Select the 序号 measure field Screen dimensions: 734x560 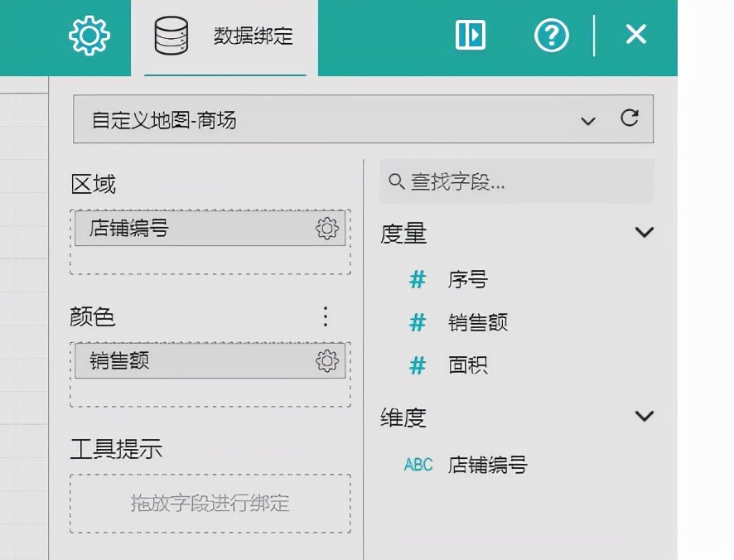pyautogui.click(x=468, y=280)
